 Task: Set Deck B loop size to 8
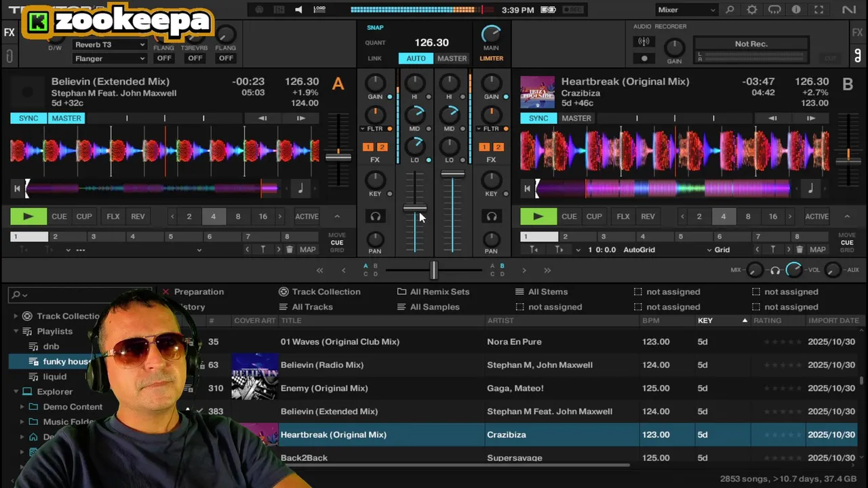748,216
